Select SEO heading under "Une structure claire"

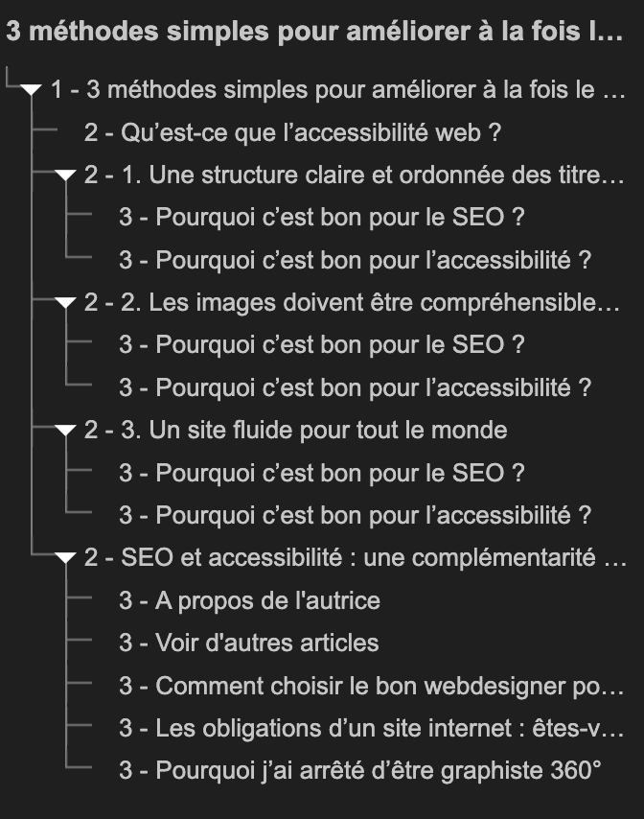[321, 218]
